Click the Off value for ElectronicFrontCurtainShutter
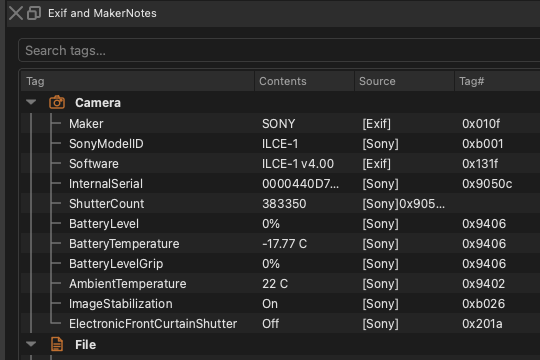 pyautogui.click(x=270, y=323)
